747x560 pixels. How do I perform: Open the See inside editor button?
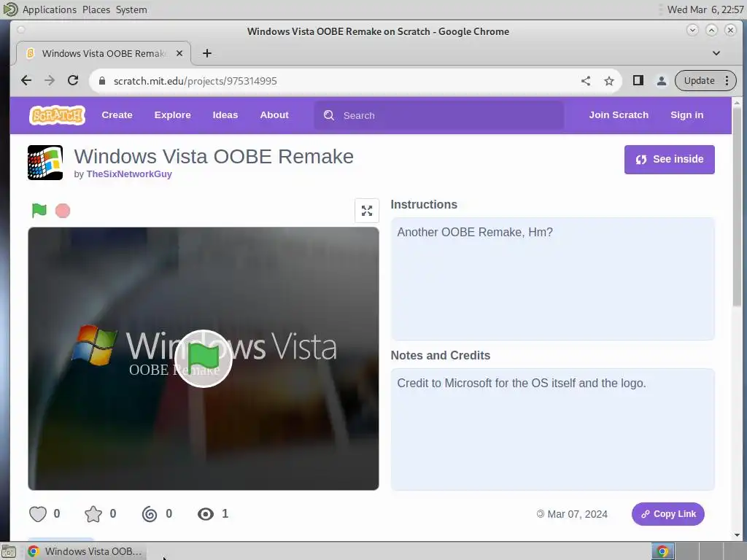(x=670, y=160)
